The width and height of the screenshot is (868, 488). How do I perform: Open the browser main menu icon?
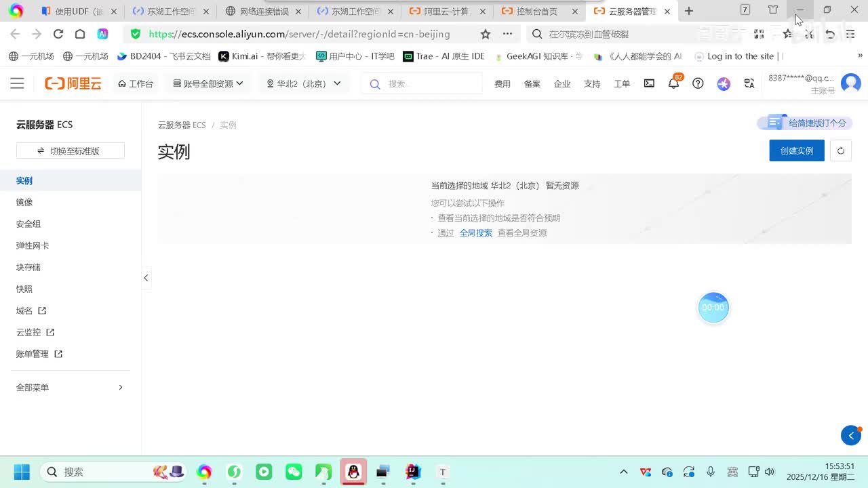850,34
